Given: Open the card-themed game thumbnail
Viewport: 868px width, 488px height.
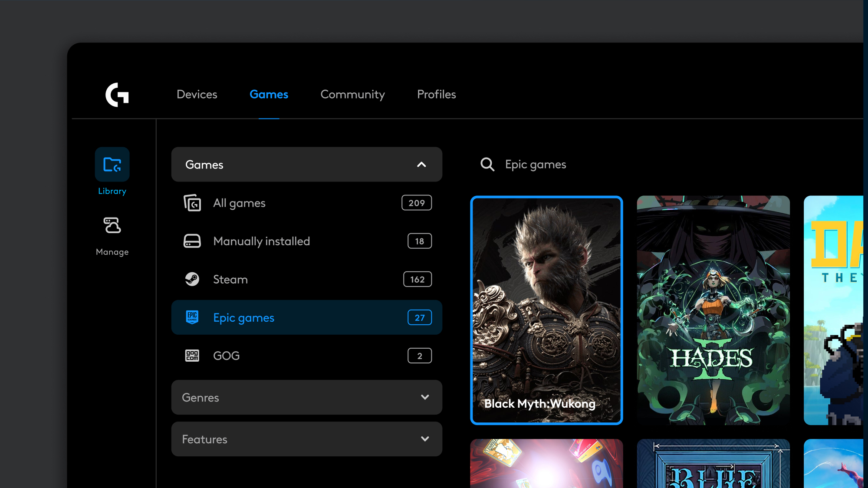Looking at the screenshot, I should tap(546, 463).
